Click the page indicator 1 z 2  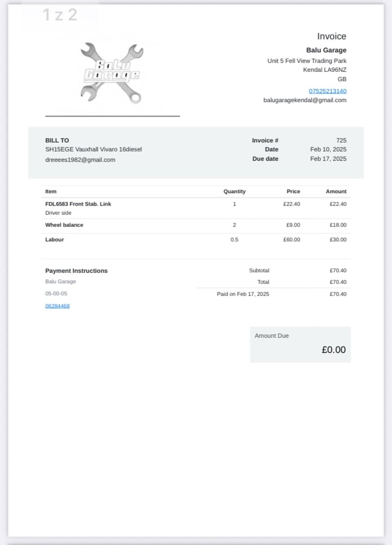(x=60, y=15)
